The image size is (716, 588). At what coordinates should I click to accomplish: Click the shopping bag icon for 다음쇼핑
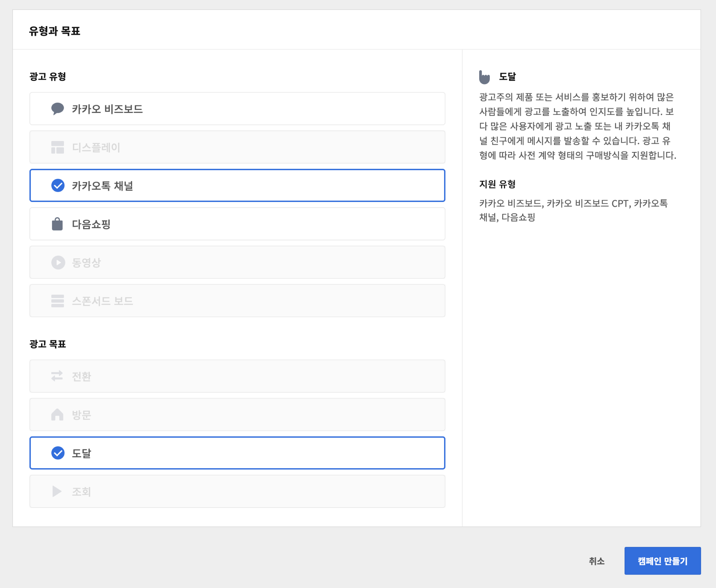57,224
